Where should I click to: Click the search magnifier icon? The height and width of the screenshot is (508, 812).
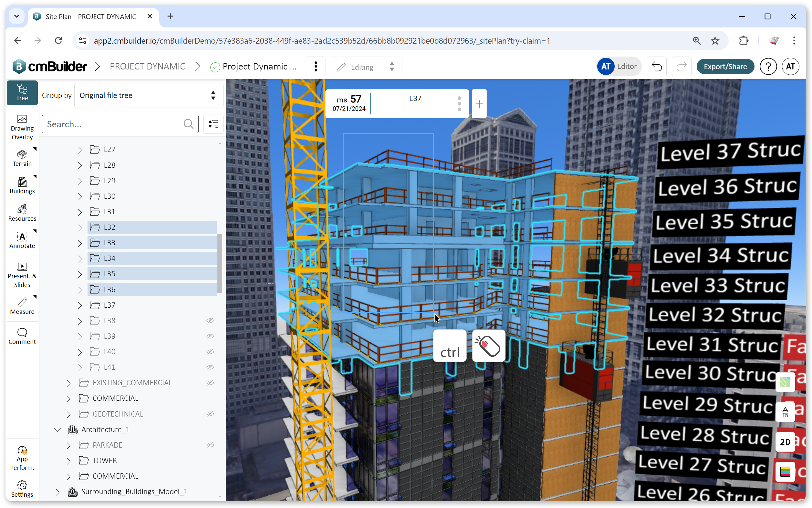[x=188, y=124]
